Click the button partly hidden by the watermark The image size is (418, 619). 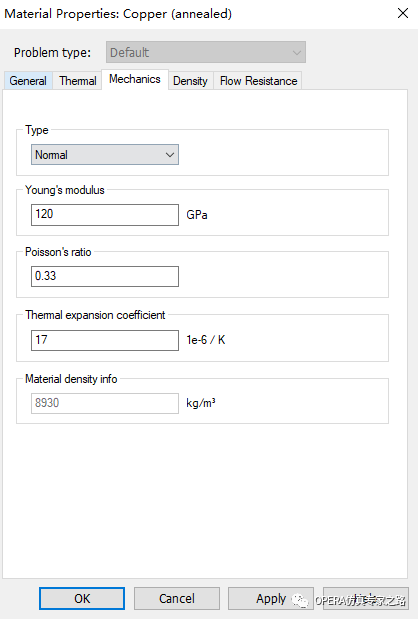(366, 598)
